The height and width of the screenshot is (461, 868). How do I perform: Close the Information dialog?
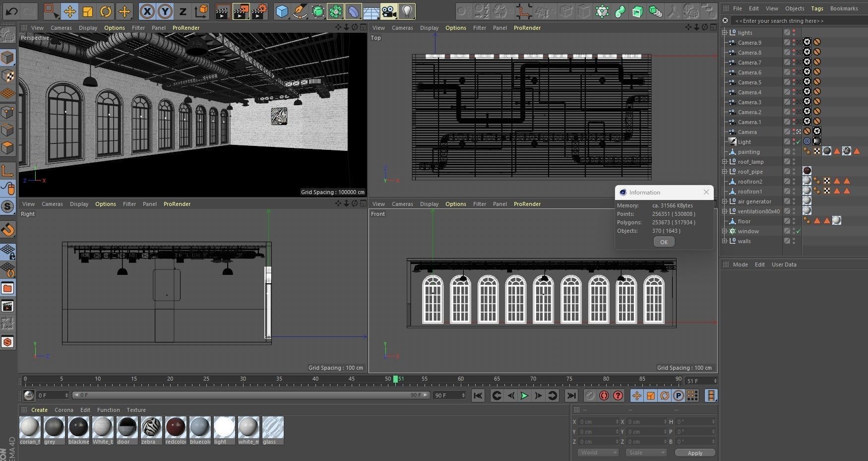point(706,192)
